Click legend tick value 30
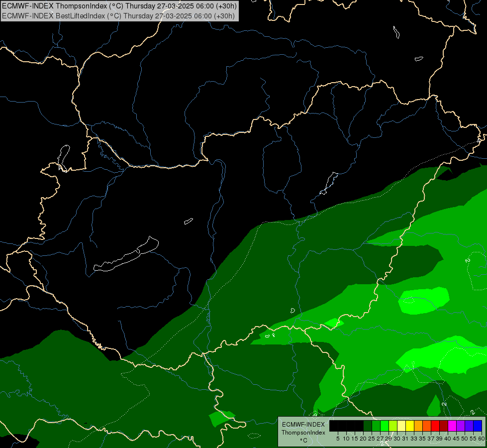 click(x=397, y=439)
